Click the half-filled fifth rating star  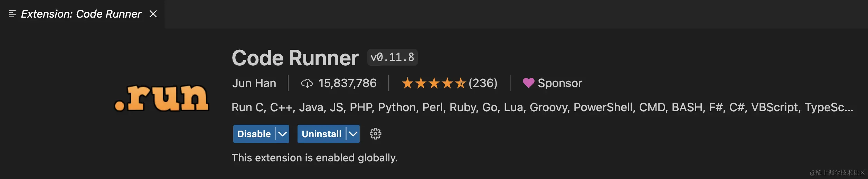coord(460,83)
